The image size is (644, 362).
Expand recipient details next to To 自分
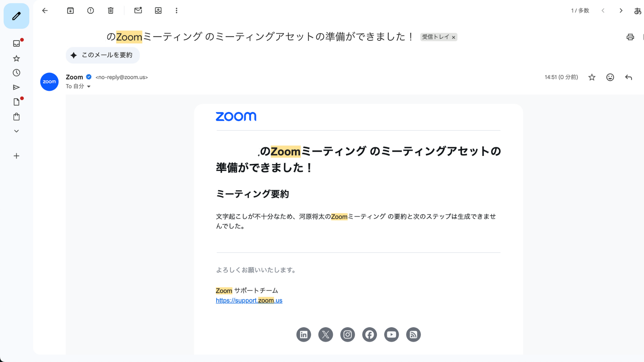pos(89,86)
